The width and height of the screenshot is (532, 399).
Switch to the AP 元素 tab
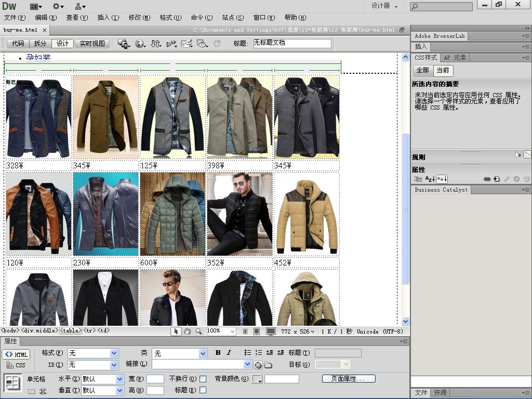click(455, 58)
